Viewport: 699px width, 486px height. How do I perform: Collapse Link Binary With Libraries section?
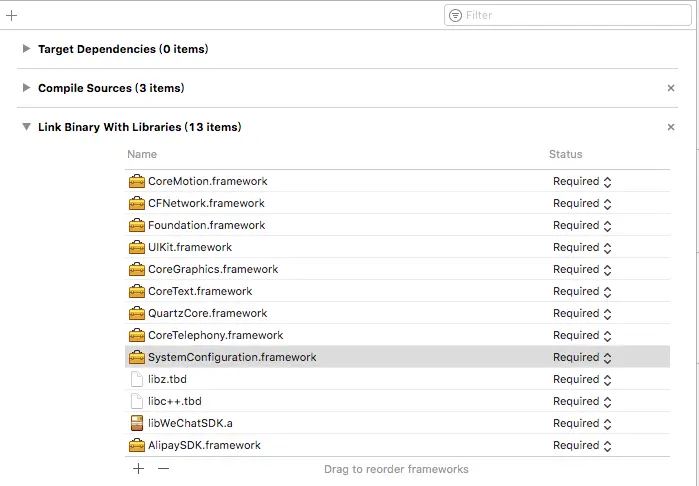pos(26,127)
